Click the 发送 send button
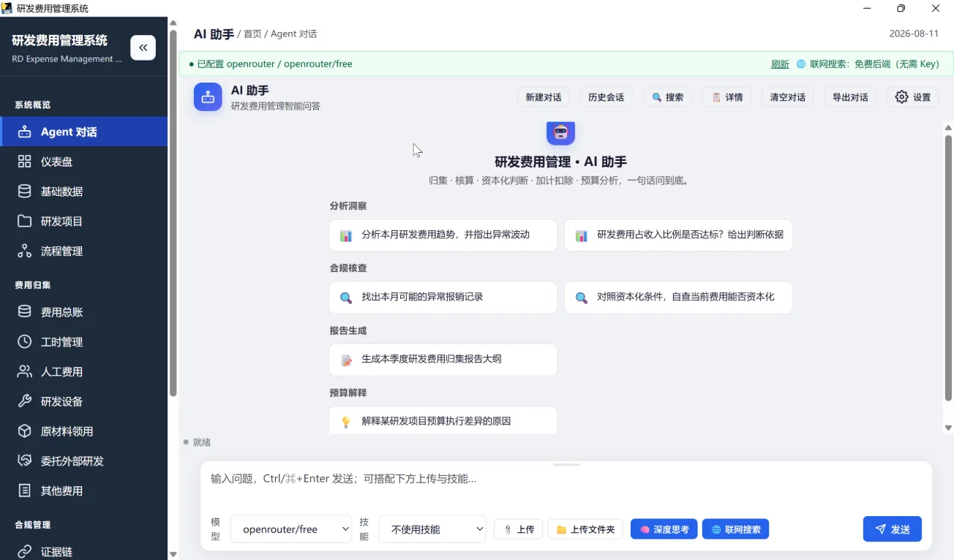Image resolution: width=954 pixels, height=560 pixels. [893, 529]
